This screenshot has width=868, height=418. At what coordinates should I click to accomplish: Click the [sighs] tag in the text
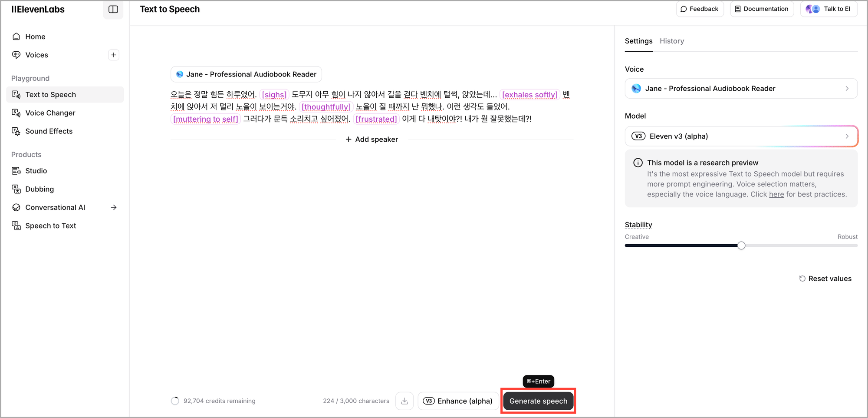pyautogui.click(x=274, y=95)
